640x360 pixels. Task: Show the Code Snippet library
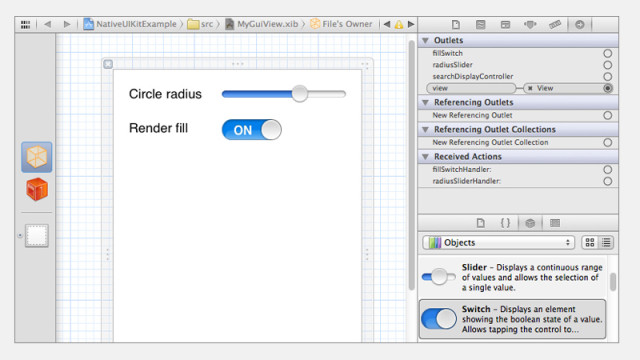505,223
